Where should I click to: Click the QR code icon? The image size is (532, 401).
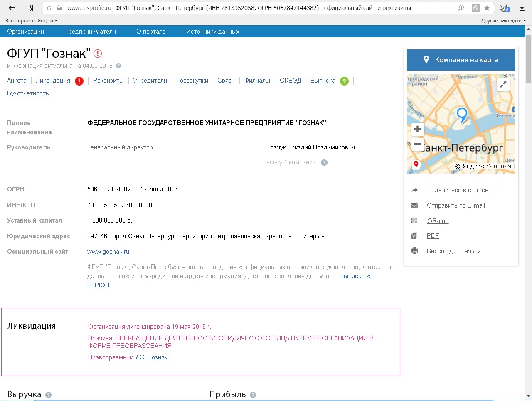click(x=414, y=220)
